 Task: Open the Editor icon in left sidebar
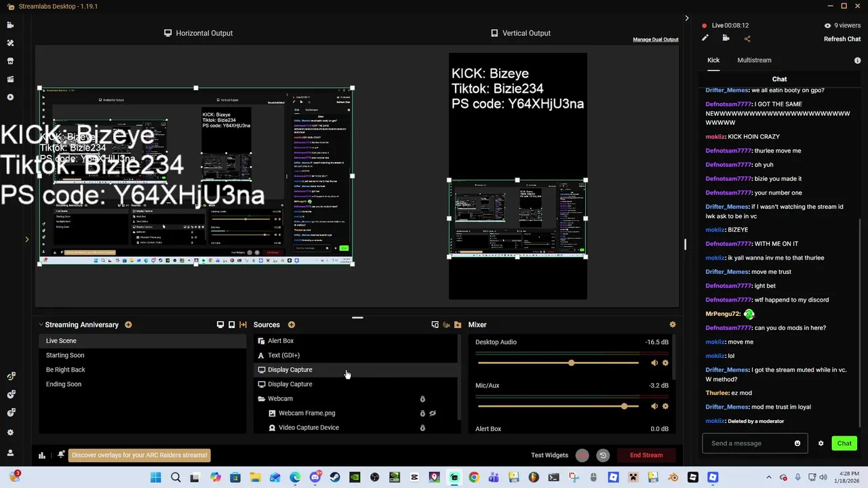point(10,25)
